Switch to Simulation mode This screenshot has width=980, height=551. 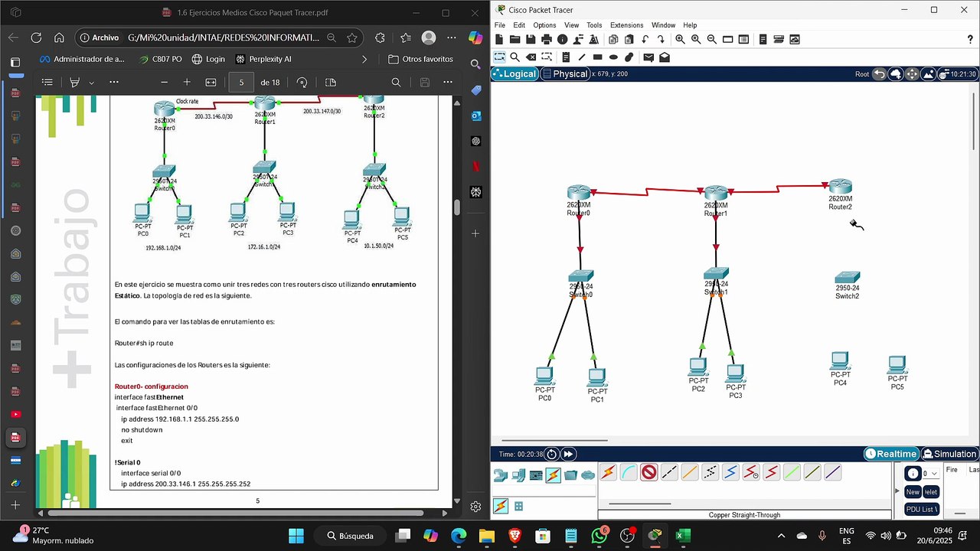tap(949, 454)
